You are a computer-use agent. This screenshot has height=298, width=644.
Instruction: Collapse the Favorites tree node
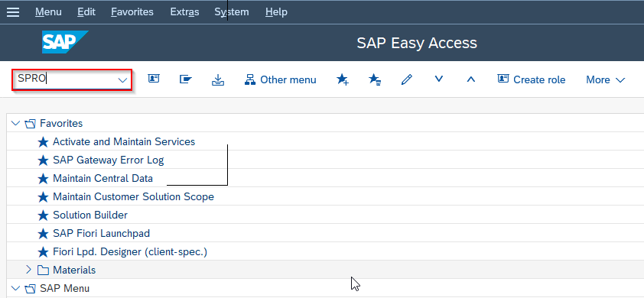[x=15, y=123]
